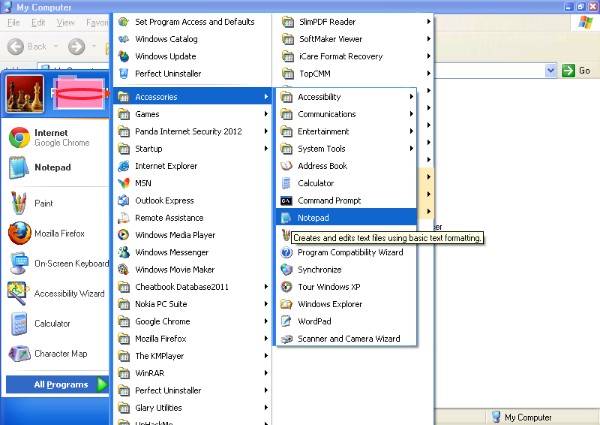
Task: Click MSN butterfly icon
Action: point(124,183)
